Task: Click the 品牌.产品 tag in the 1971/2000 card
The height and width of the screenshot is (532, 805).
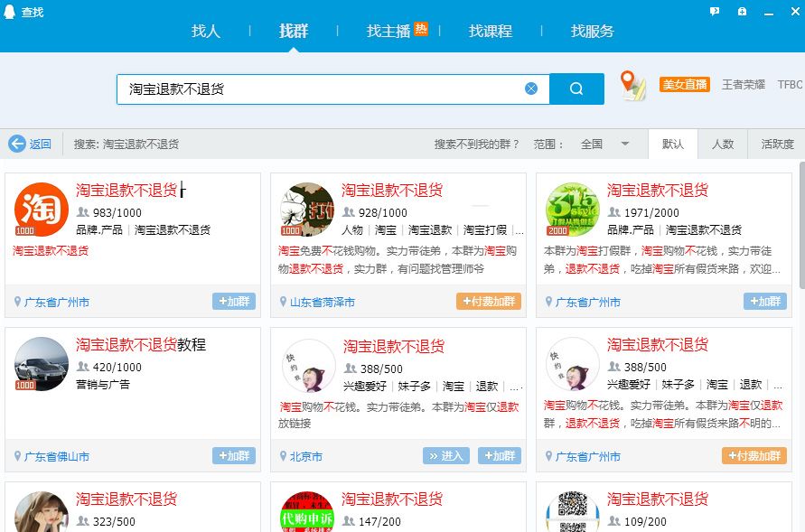Action: [x=631, y=229]
